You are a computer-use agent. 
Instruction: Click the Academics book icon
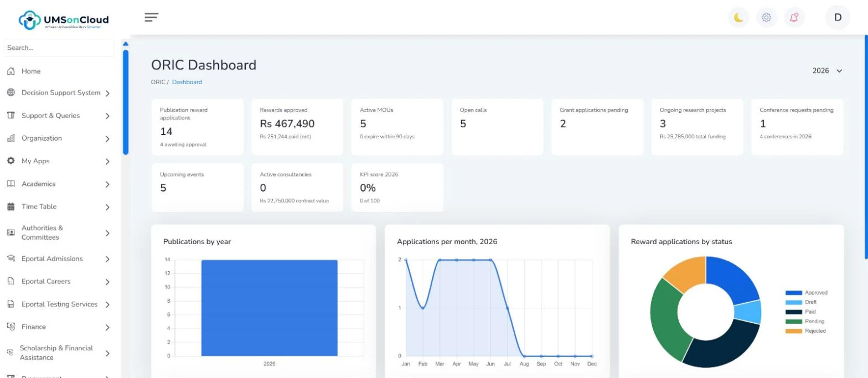point(11,183)
